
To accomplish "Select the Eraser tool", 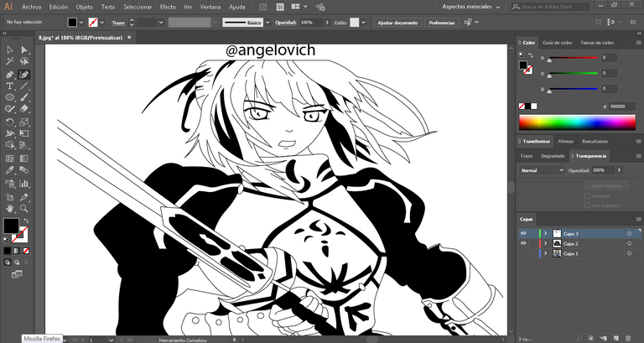I will coord(24,109).
